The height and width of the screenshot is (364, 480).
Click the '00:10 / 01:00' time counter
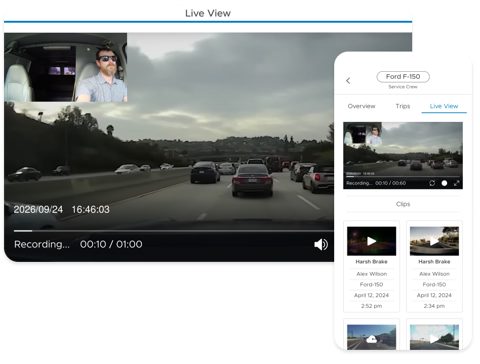tap(111, 244)
